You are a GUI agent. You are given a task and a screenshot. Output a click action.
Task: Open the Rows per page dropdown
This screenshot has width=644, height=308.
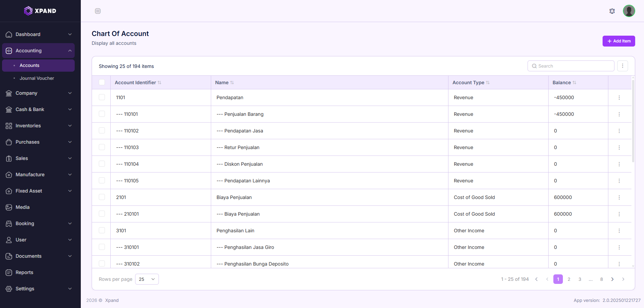(147, 279)
